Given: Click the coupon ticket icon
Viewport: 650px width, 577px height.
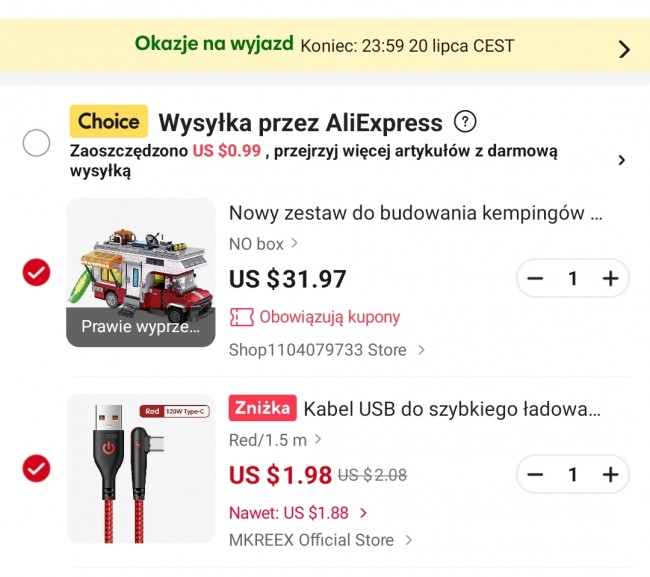Looking at the screenshot, I should (x=240, y=317).
